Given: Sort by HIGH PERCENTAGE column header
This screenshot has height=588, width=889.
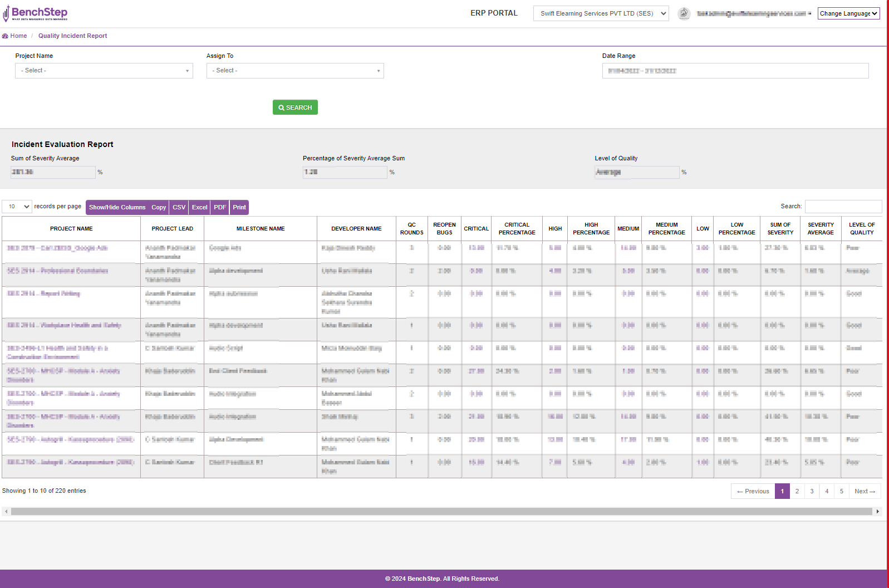Looking at the screenshot, I should tap(591, 229).
